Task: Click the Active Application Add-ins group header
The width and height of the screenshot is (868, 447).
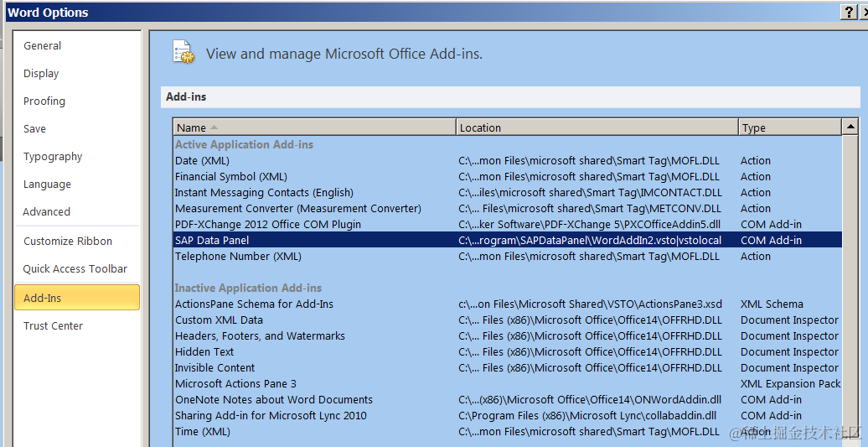Action: coord(244,144)
